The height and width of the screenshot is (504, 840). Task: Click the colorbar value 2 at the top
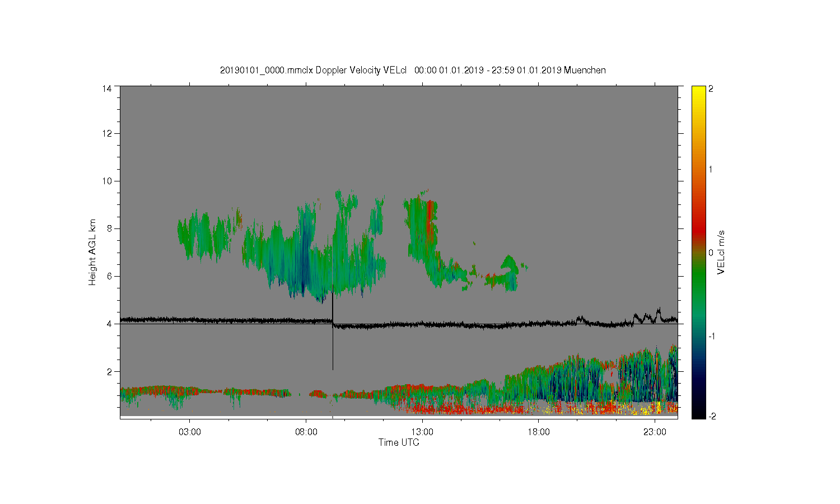click(711, 88)
